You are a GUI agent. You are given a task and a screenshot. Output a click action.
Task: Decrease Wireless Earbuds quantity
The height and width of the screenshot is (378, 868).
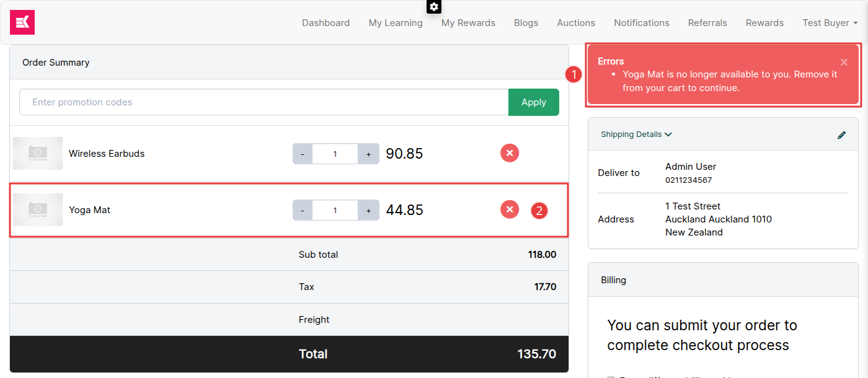[302, 154]
